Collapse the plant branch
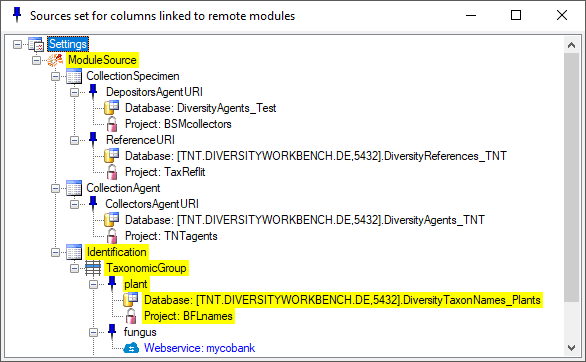This screenshot has height=362, width=586. (x=93, y=284)
